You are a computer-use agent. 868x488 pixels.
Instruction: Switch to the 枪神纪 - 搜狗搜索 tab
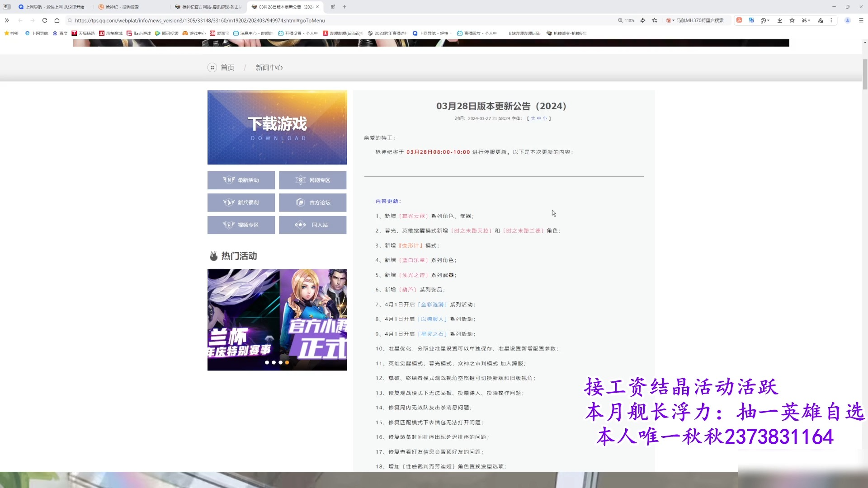(131, 7)
